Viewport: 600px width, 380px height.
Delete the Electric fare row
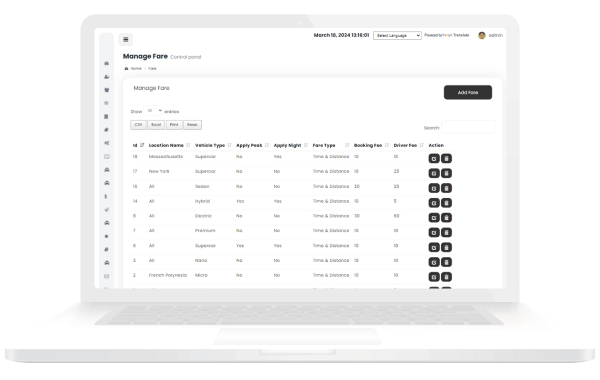(x=446, y=218)
